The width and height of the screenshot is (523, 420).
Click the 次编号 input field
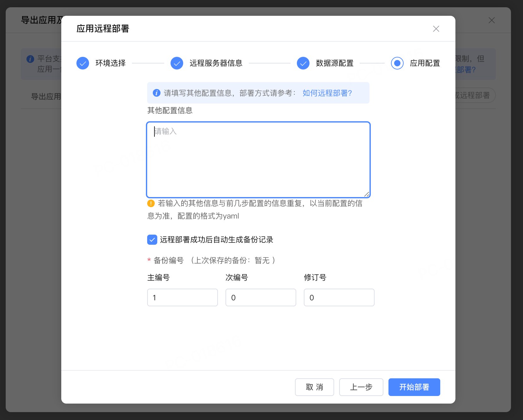click(x=261, y=297)
